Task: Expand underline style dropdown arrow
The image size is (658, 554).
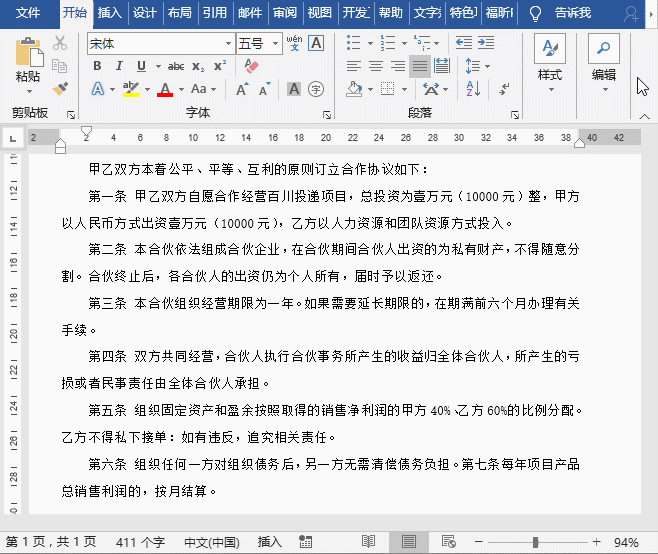Action: click(158, 66)
